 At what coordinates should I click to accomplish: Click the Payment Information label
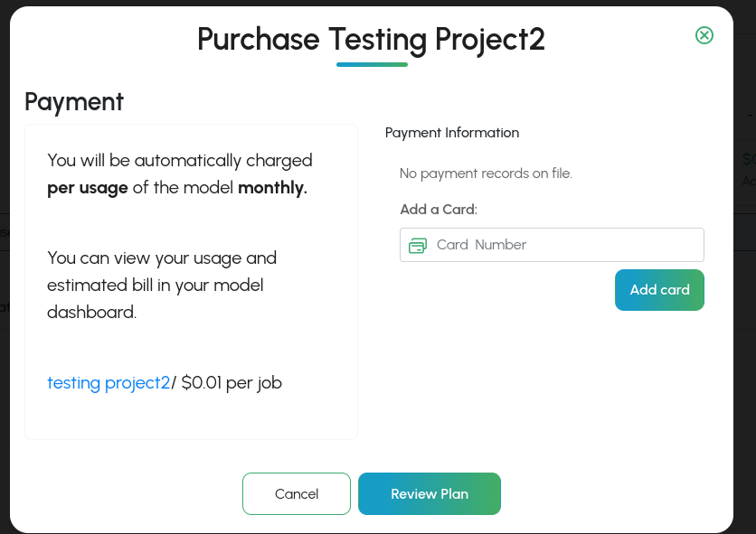pos(452,133)
